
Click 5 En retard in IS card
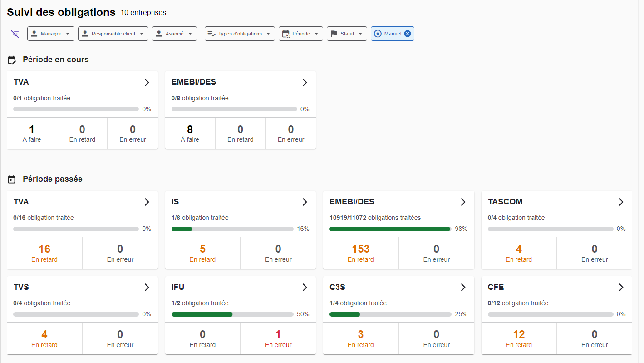click(x=202, y=253)
